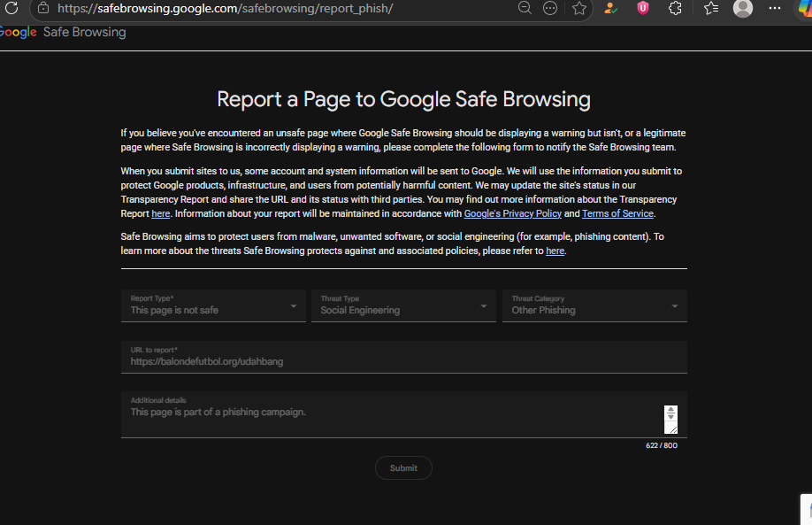Open browser Settings and more menu

[x=775, y=8]
